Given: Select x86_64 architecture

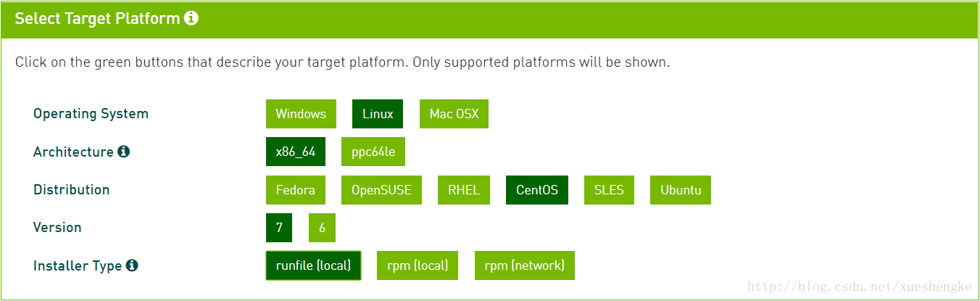Looking at the screenshot, I should pos(296,152).
